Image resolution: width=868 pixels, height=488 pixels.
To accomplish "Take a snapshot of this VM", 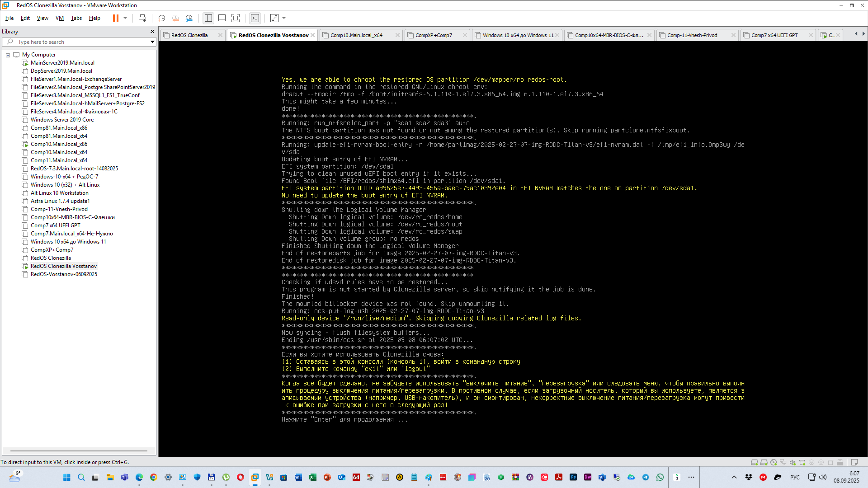I will tap(161, 18).
